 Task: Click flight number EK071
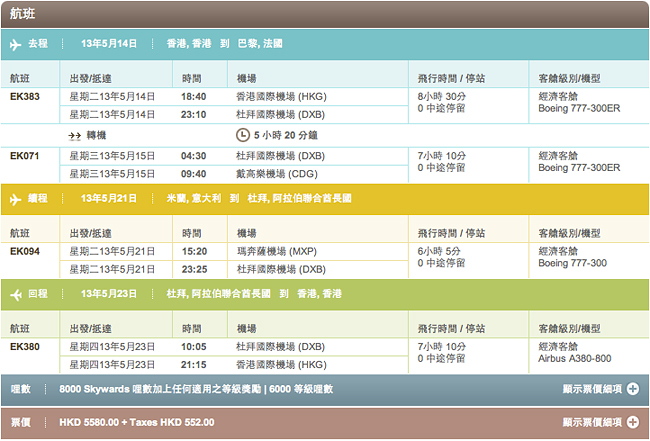pyautogui.click(x=25, y=156)
